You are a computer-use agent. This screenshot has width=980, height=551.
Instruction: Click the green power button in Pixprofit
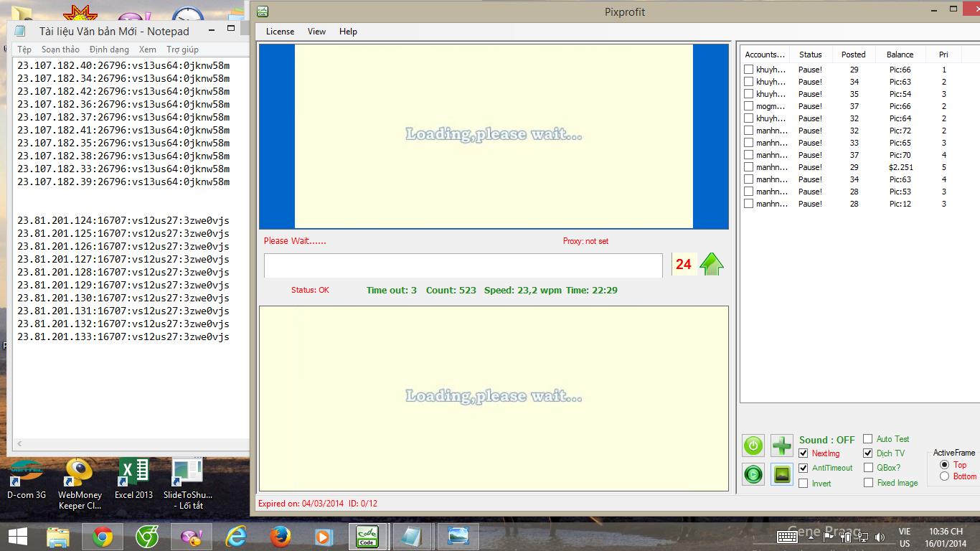(753, 446)
